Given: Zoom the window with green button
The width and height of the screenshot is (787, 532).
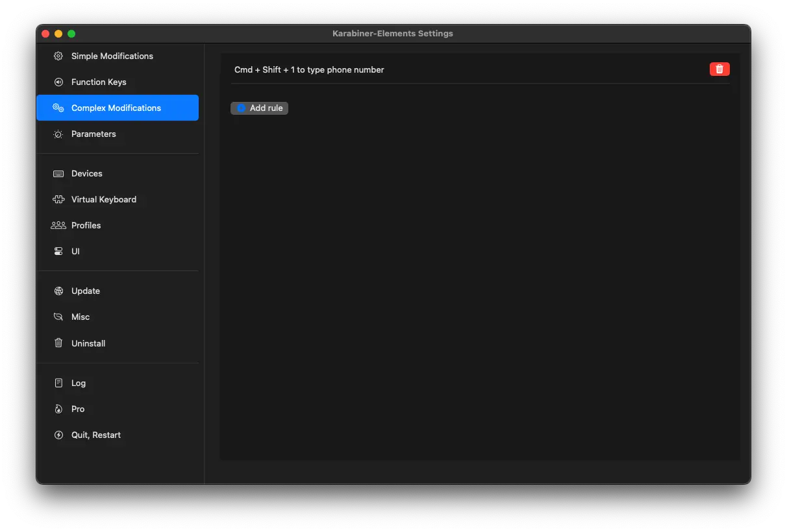Looking at the screenshot, I should pyautogui.click(x=71, y=34).
